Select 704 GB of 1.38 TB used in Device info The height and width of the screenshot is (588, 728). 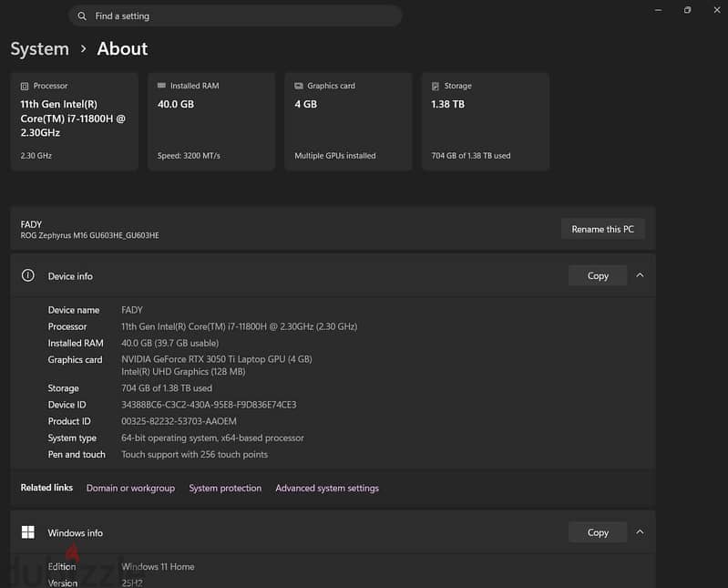click(x=166, y=388)
